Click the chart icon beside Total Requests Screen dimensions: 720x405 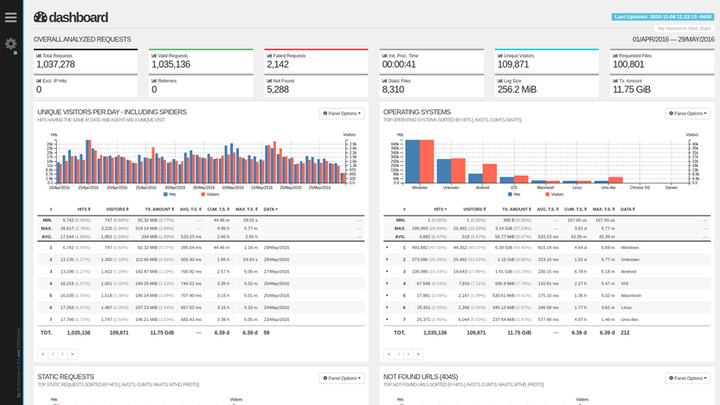(39, 56)
